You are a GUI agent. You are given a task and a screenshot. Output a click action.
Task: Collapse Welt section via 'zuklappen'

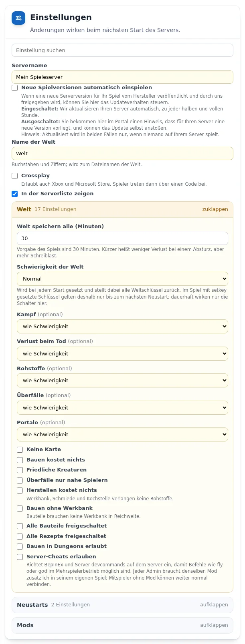point(215,209)
